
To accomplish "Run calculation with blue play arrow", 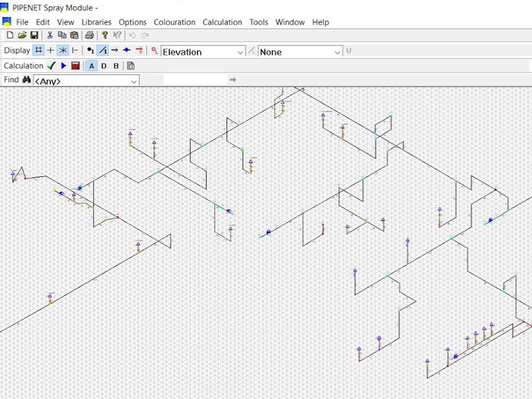I will tap(63, 66).
